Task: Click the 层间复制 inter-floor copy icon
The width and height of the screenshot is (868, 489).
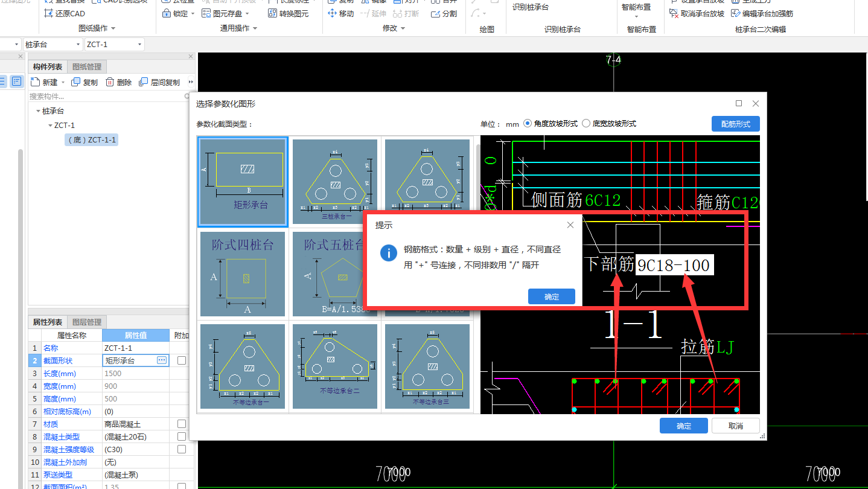Action: pos(143,82)
